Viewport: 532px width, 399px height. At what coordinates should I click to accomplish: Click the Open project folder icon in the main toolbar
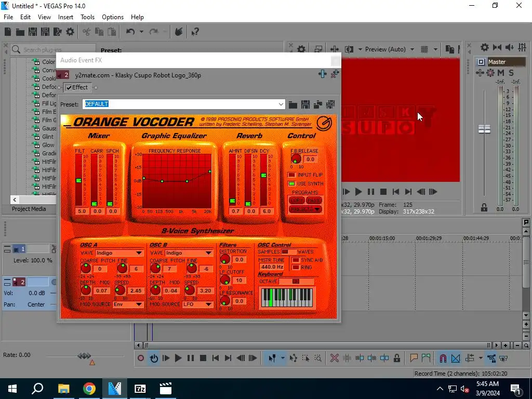pyautogui.click(x=20, y=32)
